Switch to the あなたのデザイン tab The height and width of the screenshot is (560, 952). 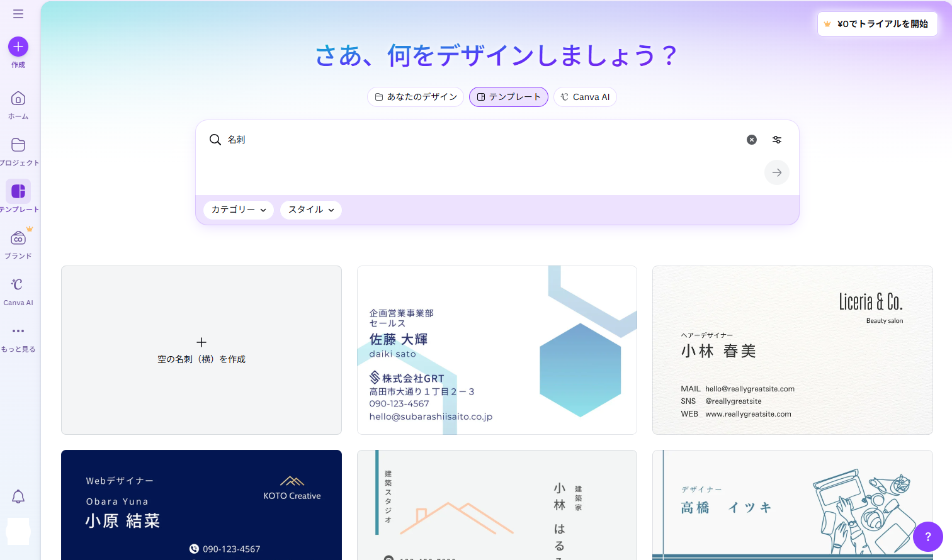click(x=415, y=97)
